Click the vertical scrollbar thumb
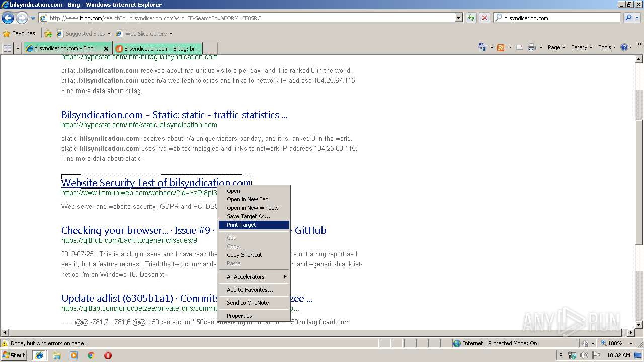Image resolution: width=644 pixels, height=362 pixels. click(639, 183)
